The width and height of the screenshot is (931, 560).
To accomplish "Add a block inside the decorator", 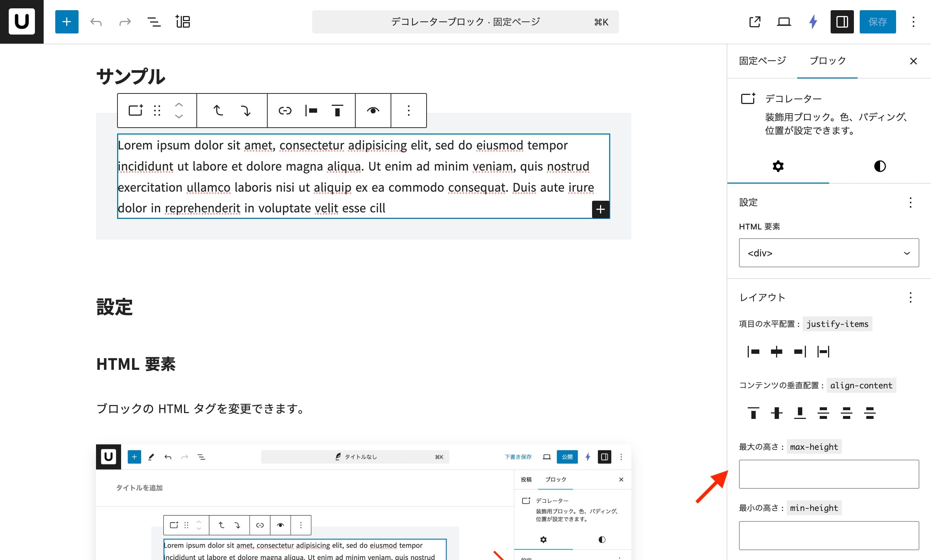I will click(x=600, y=209).
